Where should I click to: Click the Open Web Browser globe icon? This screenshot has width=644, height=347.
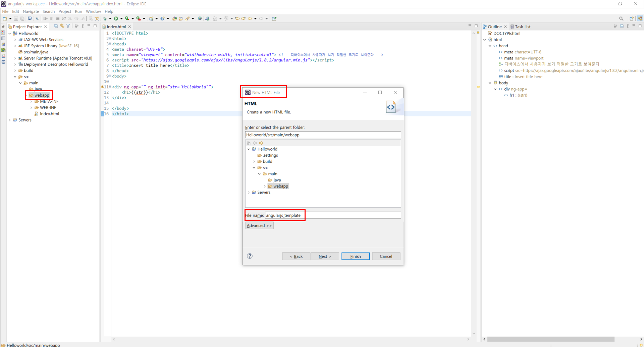(200, 18)
